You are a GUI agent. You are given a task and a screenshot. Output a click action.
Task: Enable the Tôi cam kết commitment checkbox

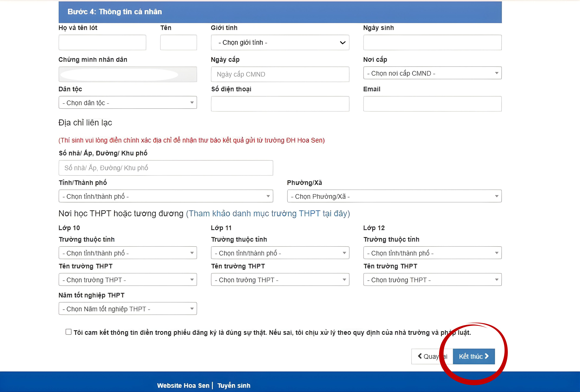click(68, 332)
